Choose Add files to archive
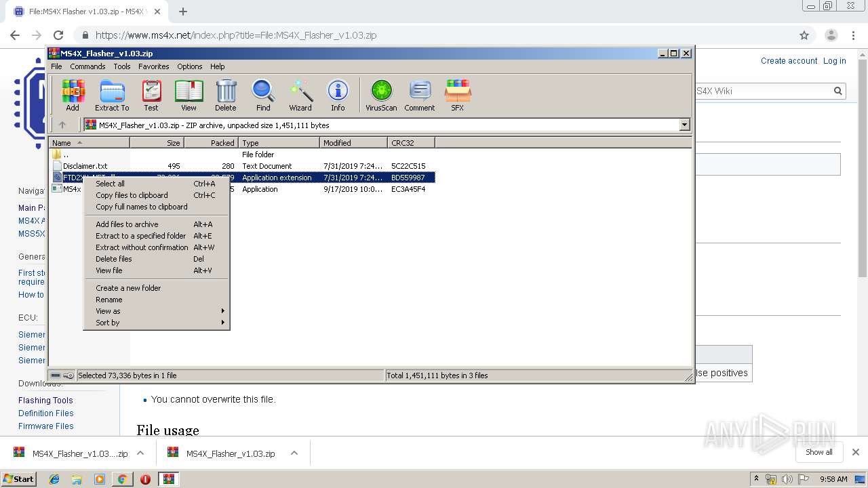Image resolution: width=868 pixels, height=488 pixels. coord(157,224)
